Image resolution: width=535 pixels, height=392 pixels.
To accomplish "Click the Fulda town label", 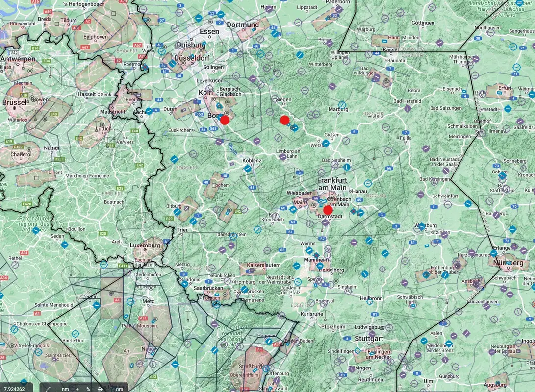I will click(406, 138).
